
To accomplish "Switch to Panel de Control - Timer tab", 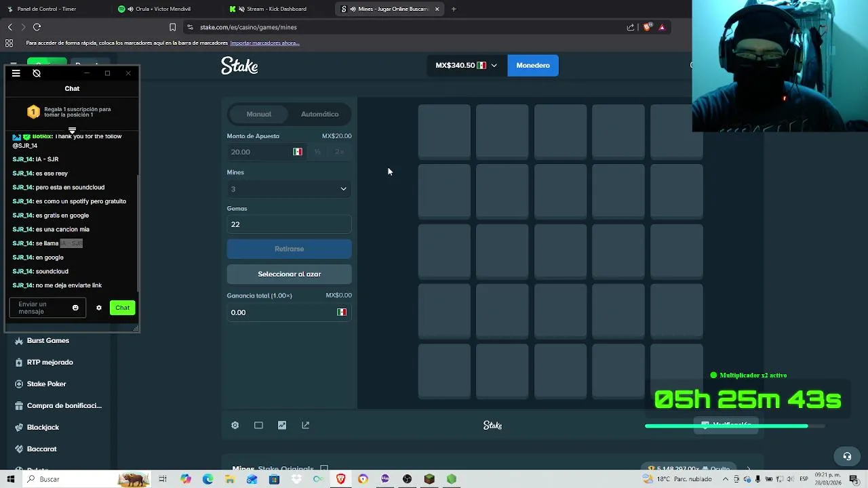I will point(46,9).
